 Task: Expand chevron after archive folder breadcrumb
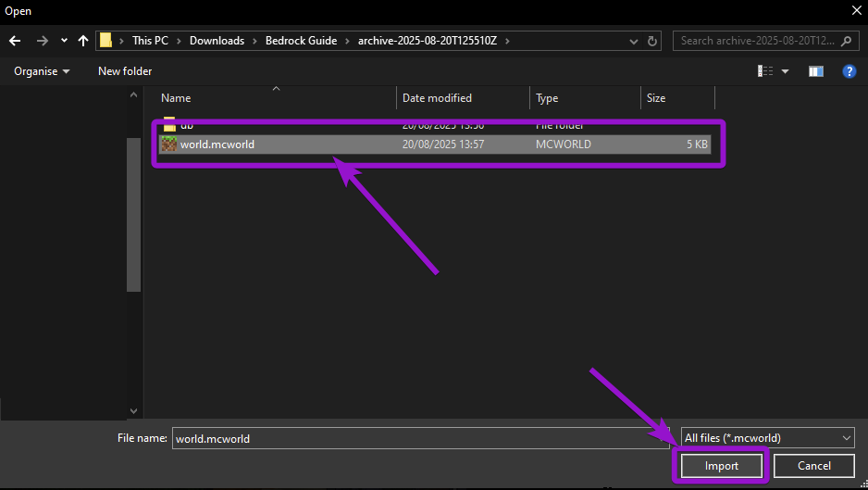coord(507,41)
